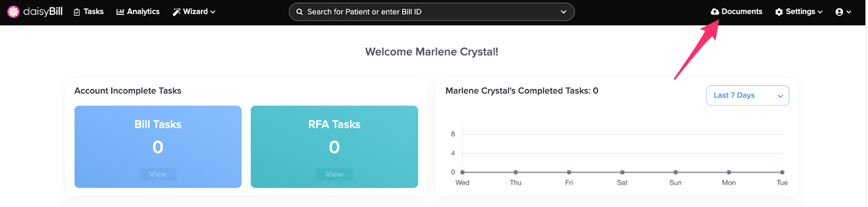Click the Tue data point on chart
The image size is (868, 207).
pos(782,172)
